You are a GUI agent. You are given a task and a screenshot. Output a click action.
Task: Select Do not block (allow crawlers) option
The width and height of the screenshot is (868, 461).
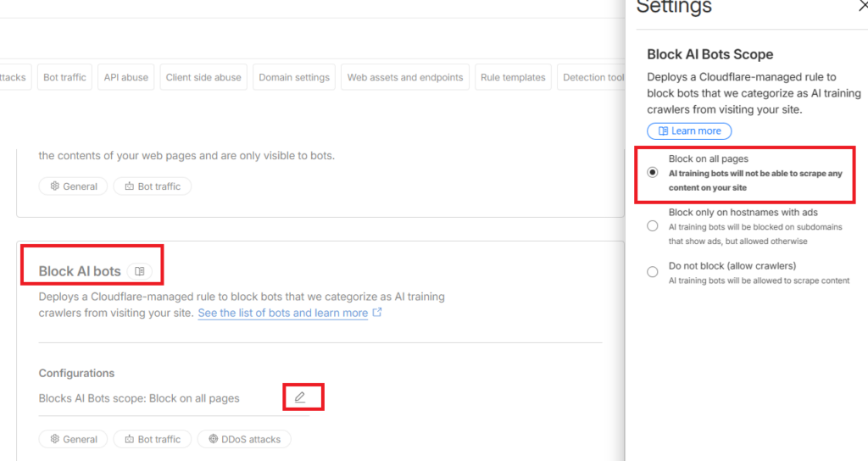coord(652,272)
